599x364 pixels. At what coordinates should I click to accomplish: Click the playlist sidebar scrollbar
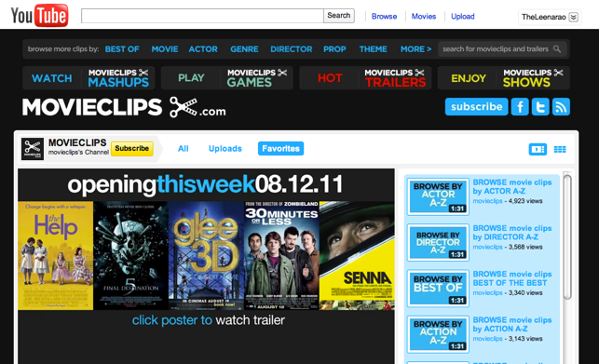[x=567, y=236]
